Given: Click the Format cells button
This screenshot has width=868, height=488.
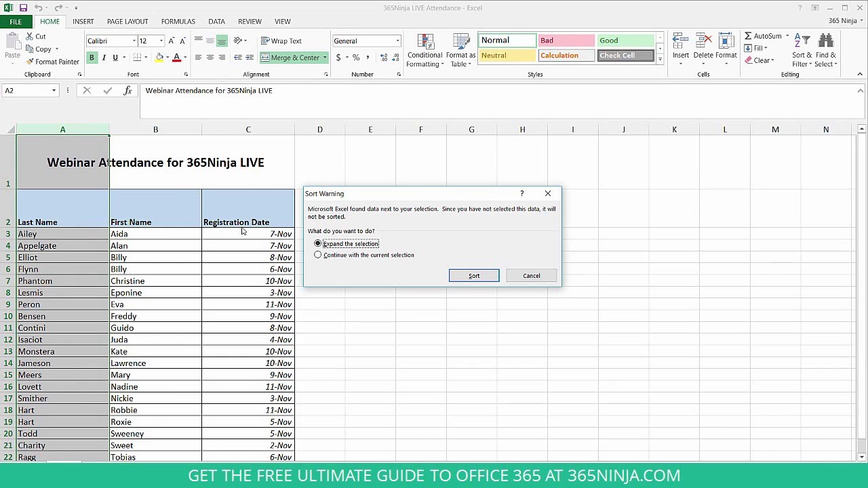Looking at the screenshot, I should [x=726, y=49].
